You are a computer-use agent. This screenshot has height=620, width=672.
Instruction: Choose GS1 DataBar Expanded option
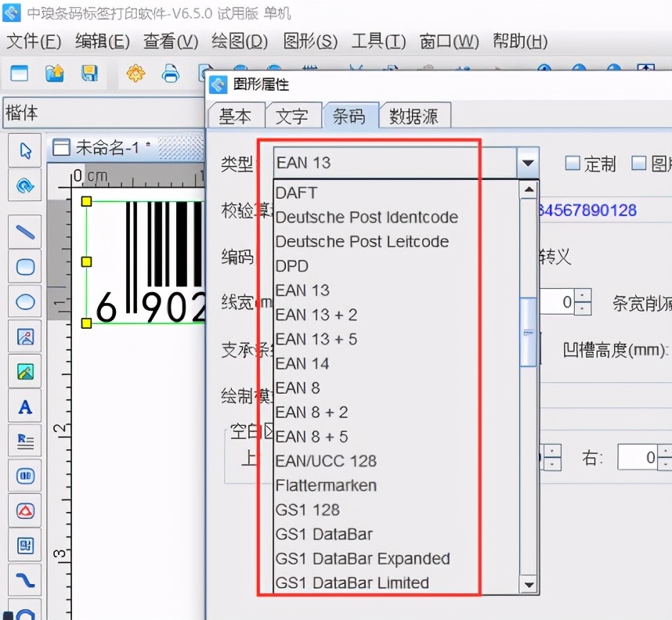396,559
